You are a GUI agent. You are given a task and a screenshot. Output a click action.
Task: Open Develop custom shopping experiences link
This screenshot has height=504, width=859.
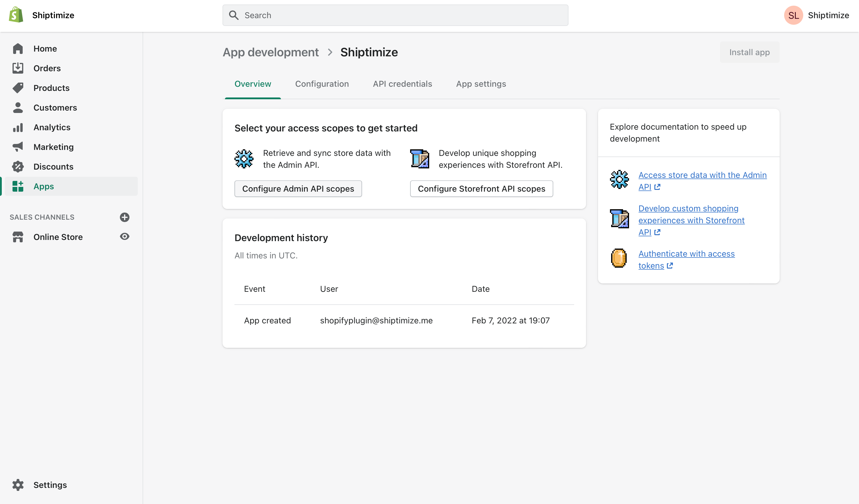pyautogui.click(x=691, y=220)
